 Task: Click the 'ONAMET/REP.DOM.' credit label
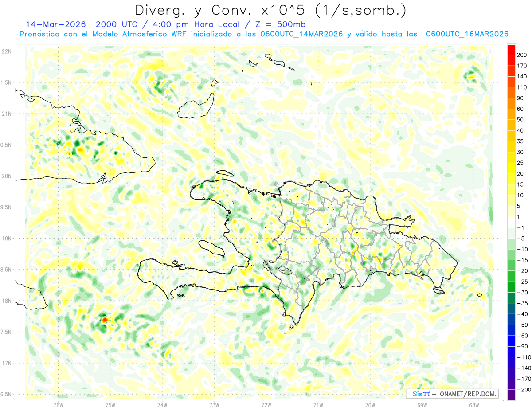coord(467,394)
